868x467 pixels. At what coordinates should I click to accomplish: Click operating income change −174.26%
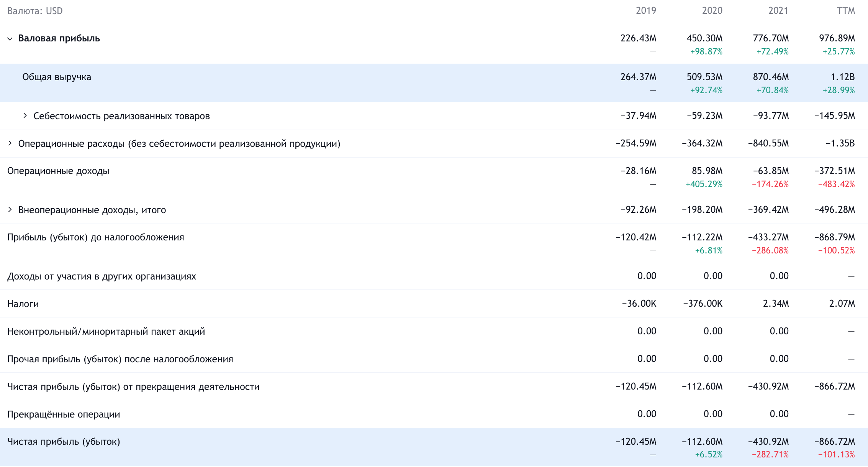coord(770,184)
